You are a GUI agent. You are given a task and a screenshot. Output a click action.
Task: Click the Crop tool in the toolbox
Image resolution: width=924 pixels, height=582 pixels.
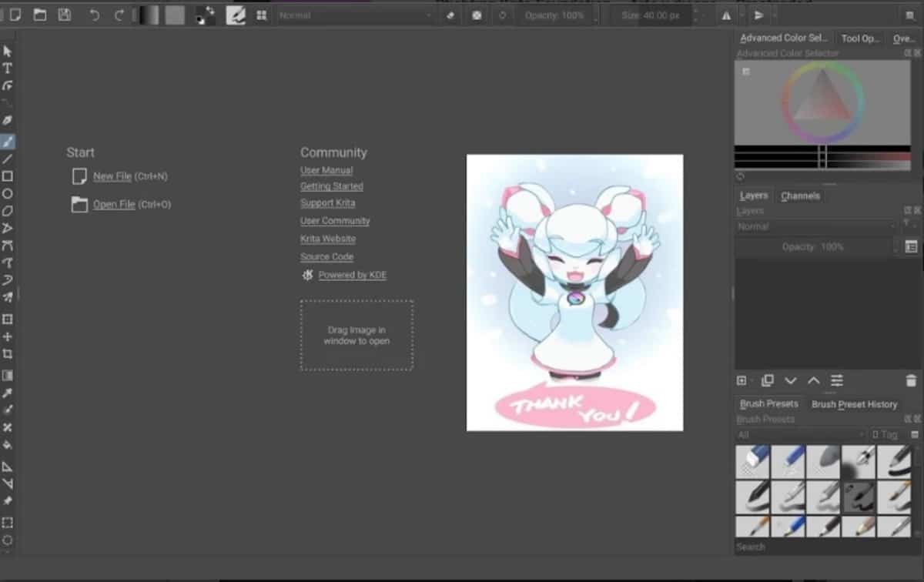[x=8, y=353]
